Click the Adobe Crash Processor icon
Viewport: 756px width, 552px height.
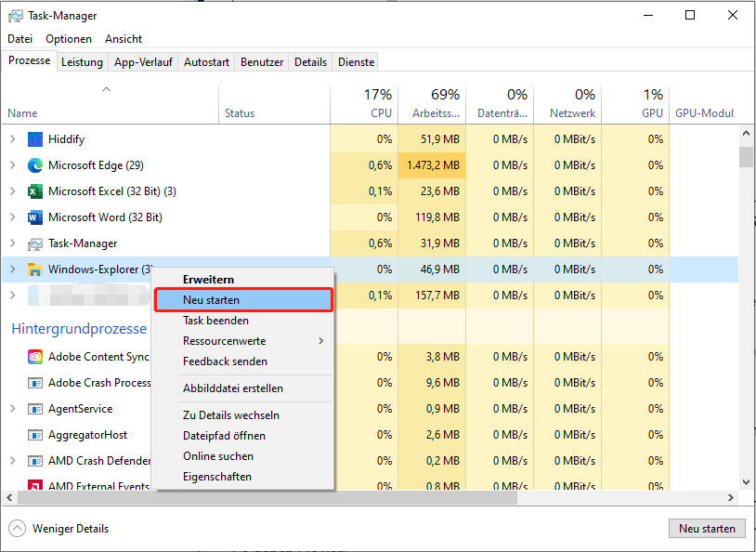click(x=35, y=382)
